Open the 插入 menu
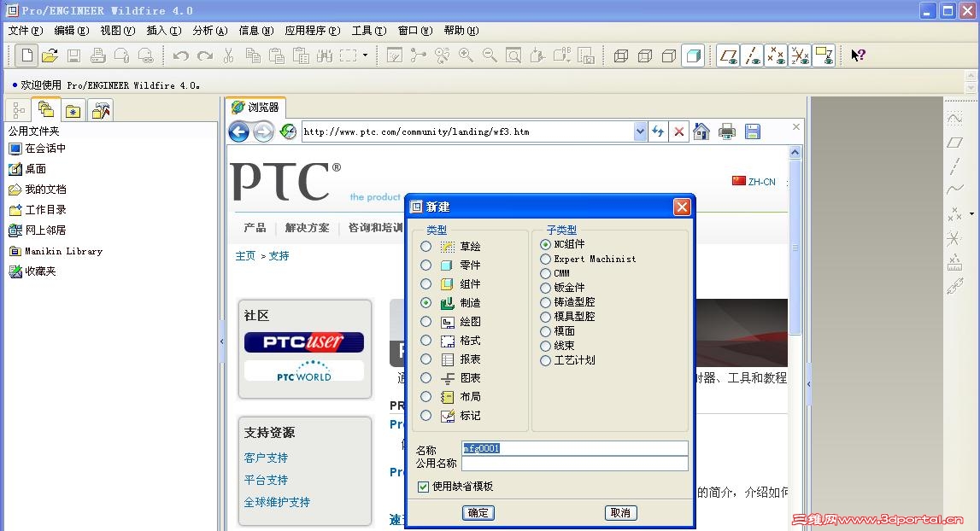980x531 pixels. (x=164, y=31)
